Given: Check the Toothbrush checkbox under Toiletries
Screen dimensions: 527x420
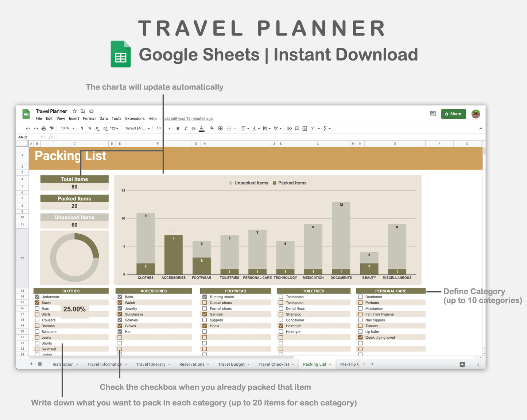Looking at the screenshot, I should coord(281,297).
